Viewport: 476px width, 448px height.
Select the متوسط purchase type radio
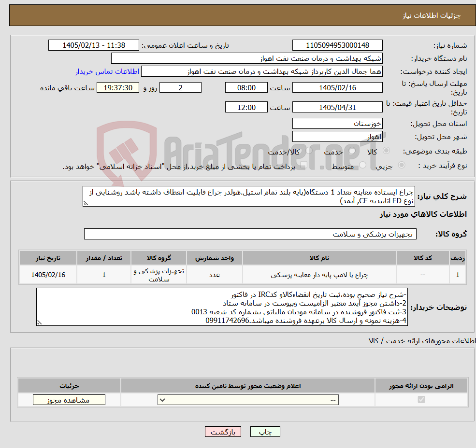(362, 165)
